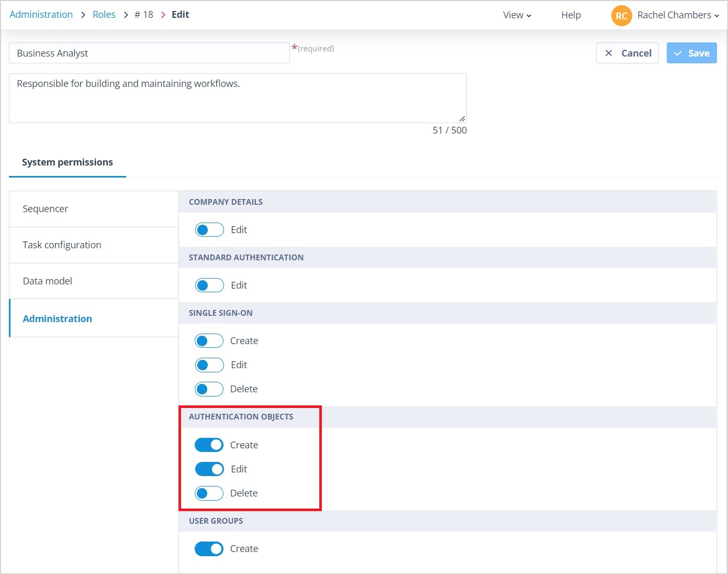Open the Data model section
This screenshot has width=728, height=574.
pos(94,281)
